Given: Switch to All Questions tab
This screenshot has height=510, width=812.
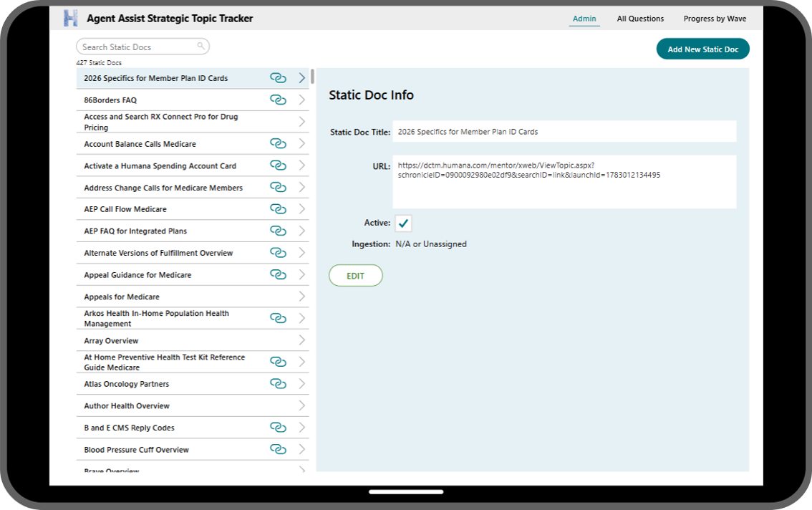Looking at the screenshot, I should click(640, 19).
